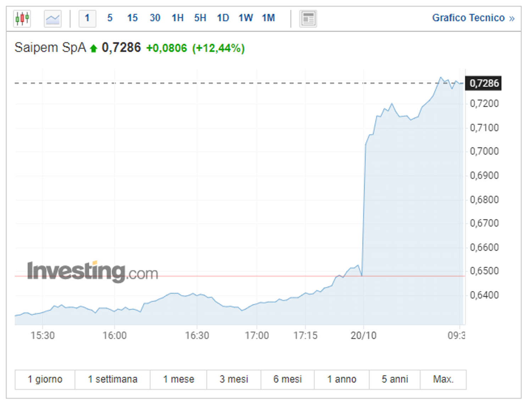The image size is (532, 405).
Task: Click the 17:15 time label
Action: point(305,335)
